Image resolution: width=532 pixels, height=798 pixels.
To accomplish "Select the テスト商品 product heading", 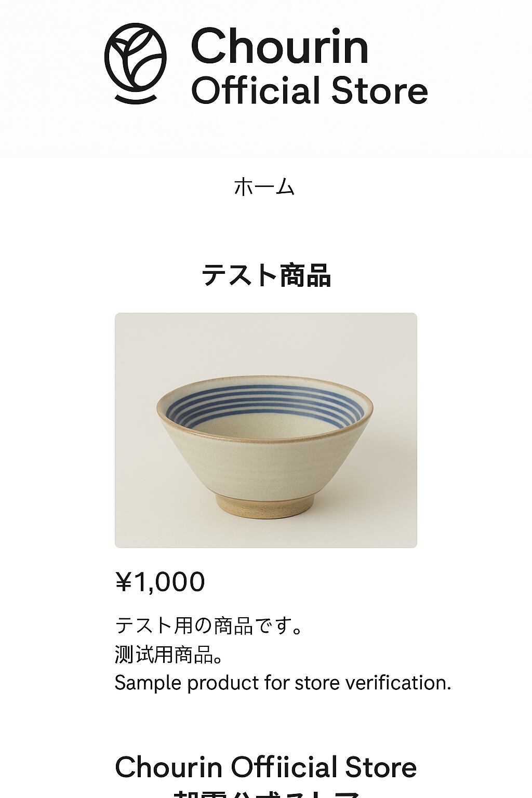I will click(x=266, y=275).
